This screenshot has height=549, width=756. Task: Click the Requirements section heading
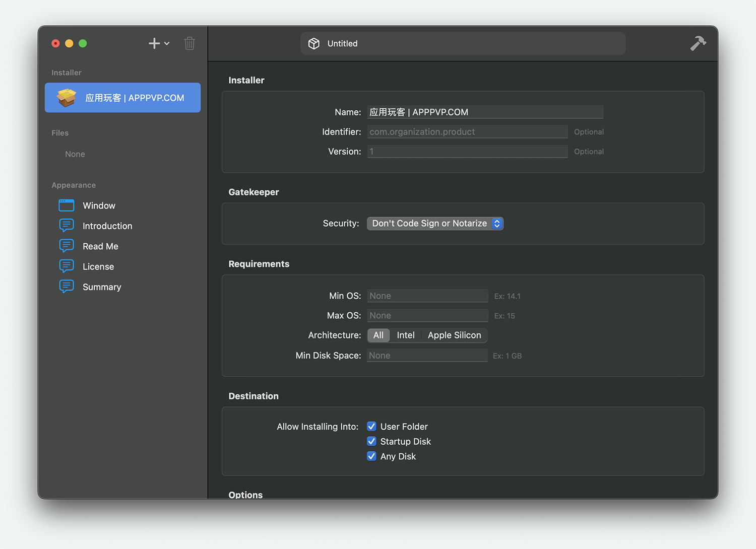click(x=259, y=264)
